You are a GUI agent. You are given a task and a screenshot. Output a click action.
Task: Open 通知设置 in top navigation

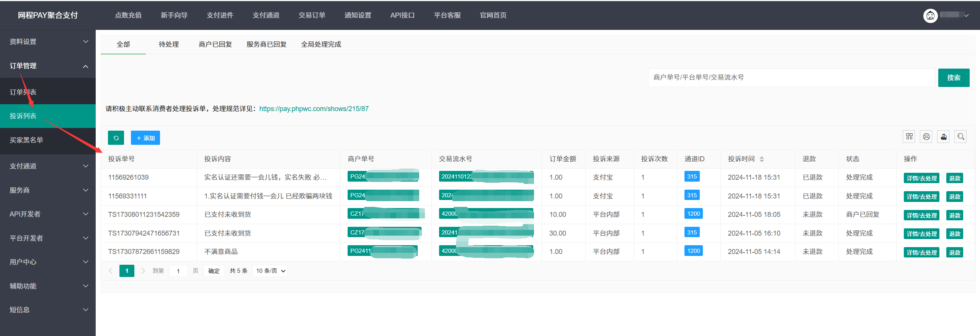click(358, 15)
